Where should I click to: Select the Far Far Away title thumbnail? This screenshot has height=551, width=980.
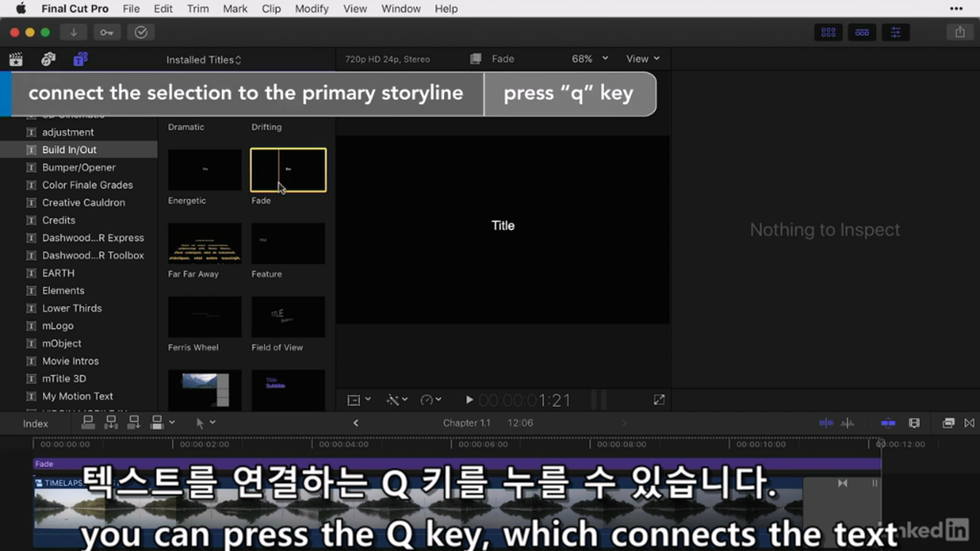point(204,243)
